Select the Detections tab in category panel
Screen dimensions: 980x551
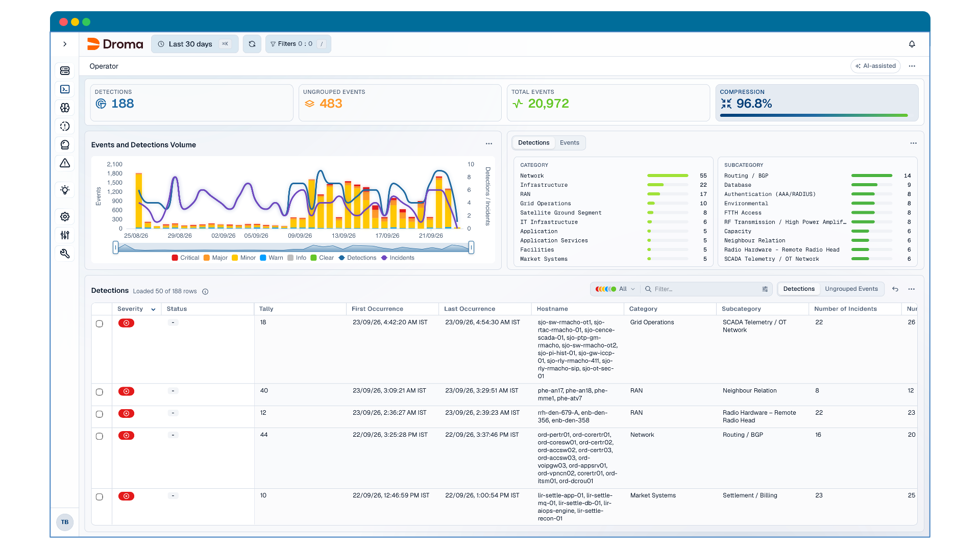tap(533, 143)
